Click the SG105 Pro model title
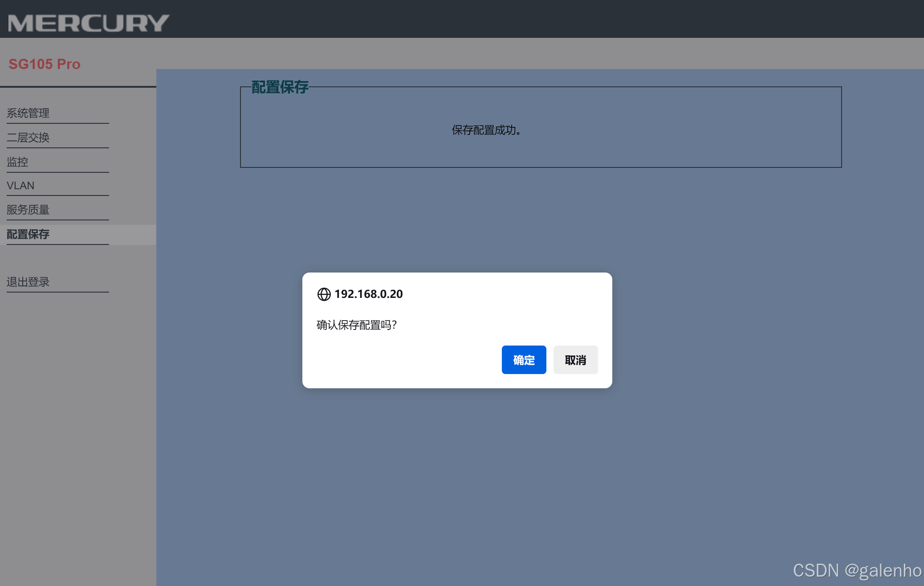 [x=45, y=64]
